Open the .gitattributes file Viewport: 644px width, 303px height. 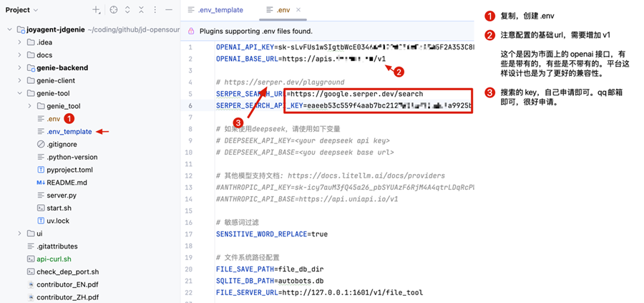[57, 246]
